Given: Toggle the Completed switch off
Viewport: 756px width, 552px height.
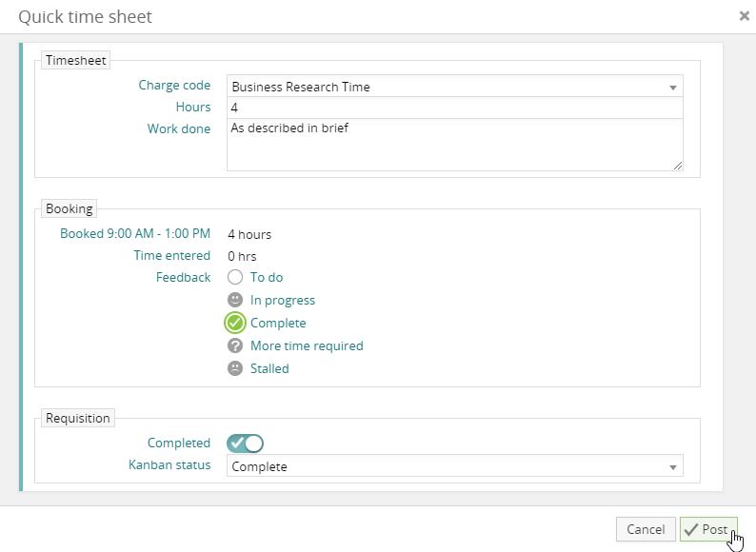Looking at the screenshot, I should (245, 443).
